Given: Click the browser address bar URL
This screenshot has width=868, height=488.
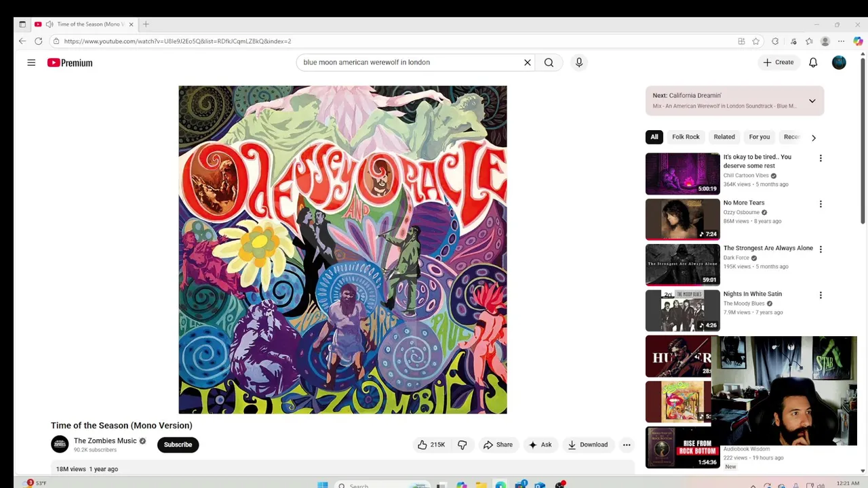Looking at the screenshot, I should tap(178, 41).
